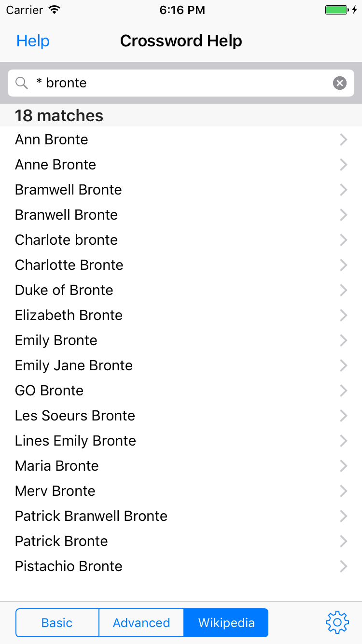Tap the Wi-Fi icon in status bar
Screen dimensions: 362x644
[55, 10]
